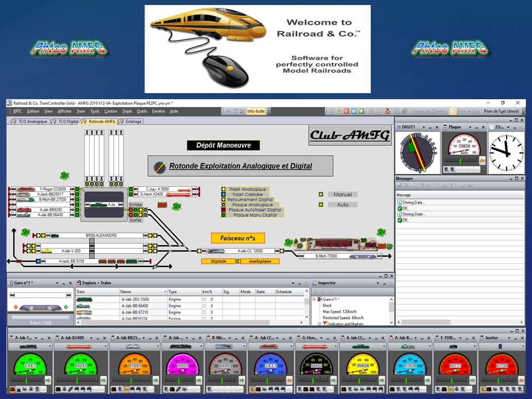532x399 pixels.
Task: Click the green right arrow in Gare n°1 panel
Action: 66,307
